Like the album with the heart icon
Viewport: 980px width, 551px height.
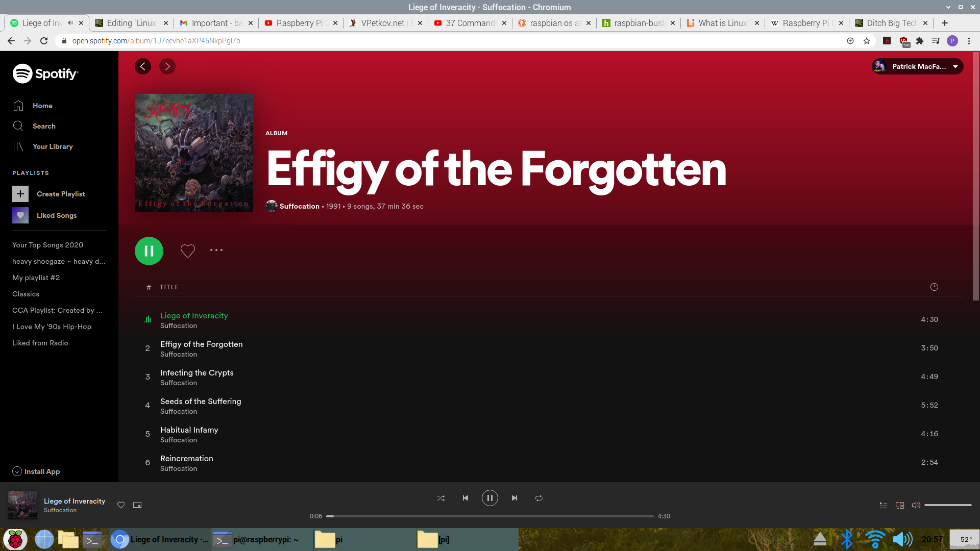[x=188, y=251]
